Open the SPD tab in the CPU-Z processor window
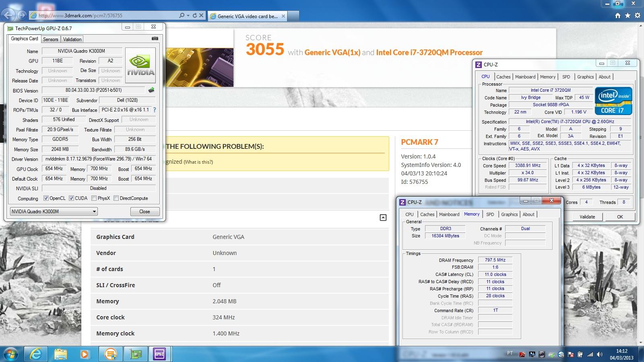Image resolution: width=644 pixels, height=362 pixels. [x=566, y=77]
